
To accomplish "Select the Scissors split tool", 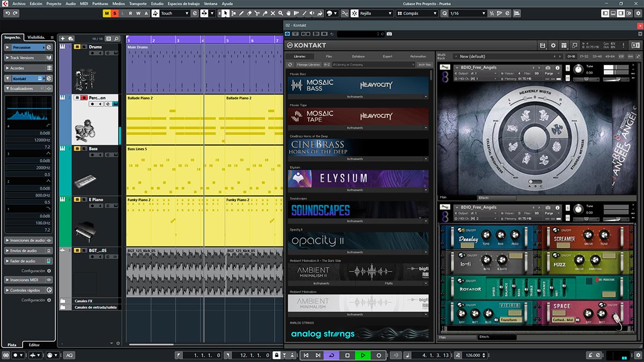I will coord(257,13).
